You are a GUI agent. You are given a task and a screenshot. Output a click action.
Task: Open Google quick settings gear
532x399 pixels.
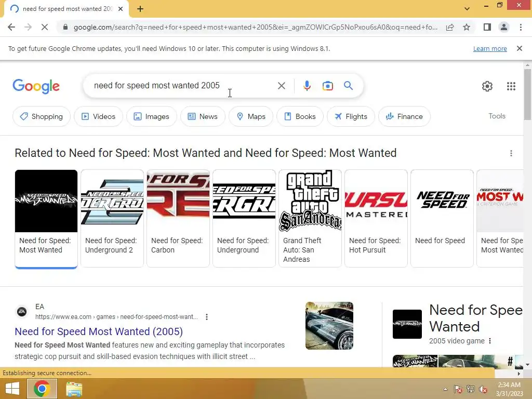487,86
